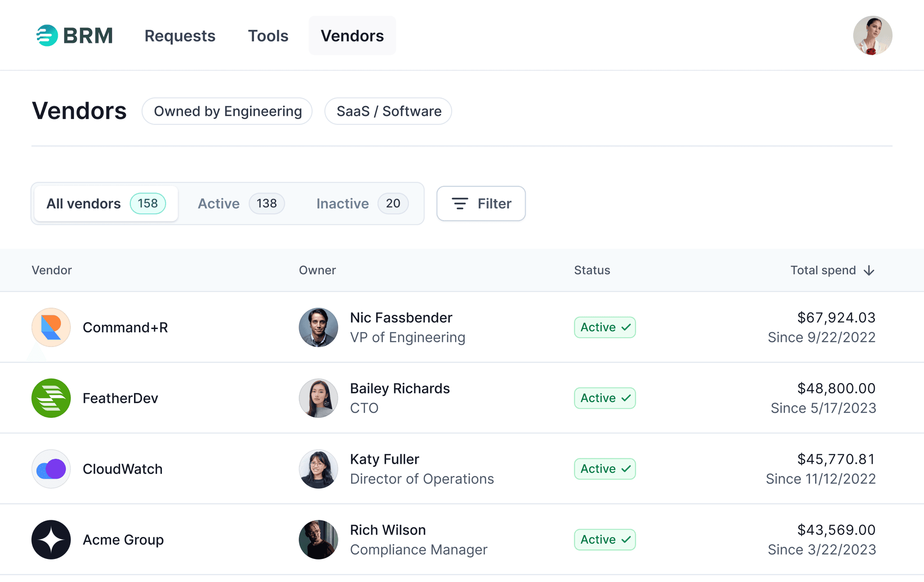
Task: Click the FeatherDev green vendor icon
Action: [x=51, y=398]
